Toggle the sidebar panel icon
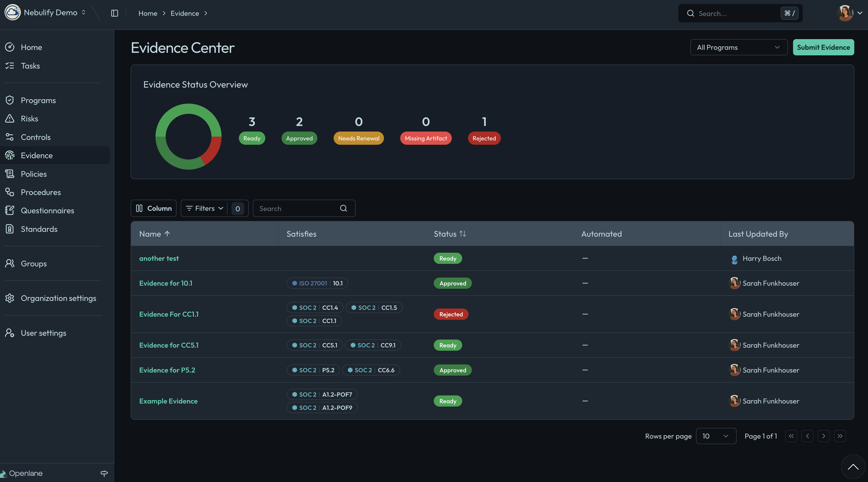Viewport: 868px width, 482px height. click(115, 13)
